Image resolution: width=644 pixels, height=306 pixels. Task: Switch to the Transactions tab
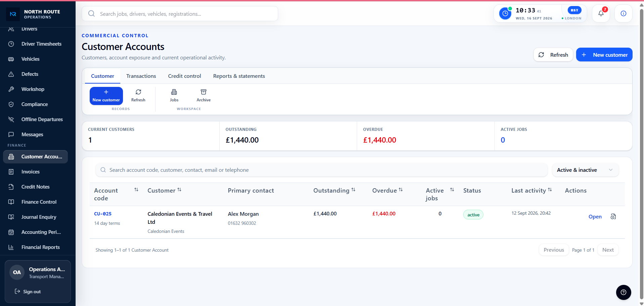(141, 76)
